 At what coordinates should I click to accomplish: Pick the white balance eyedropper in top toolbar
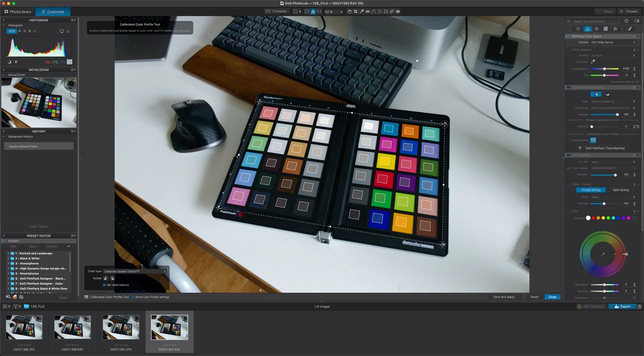(361, 11)
